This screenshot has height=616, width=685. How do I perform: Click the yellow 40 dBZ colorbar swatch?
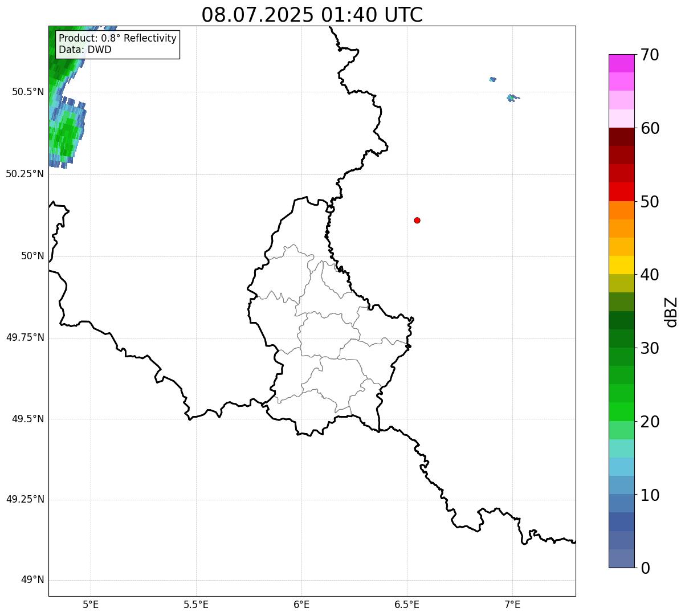[621, 265]
